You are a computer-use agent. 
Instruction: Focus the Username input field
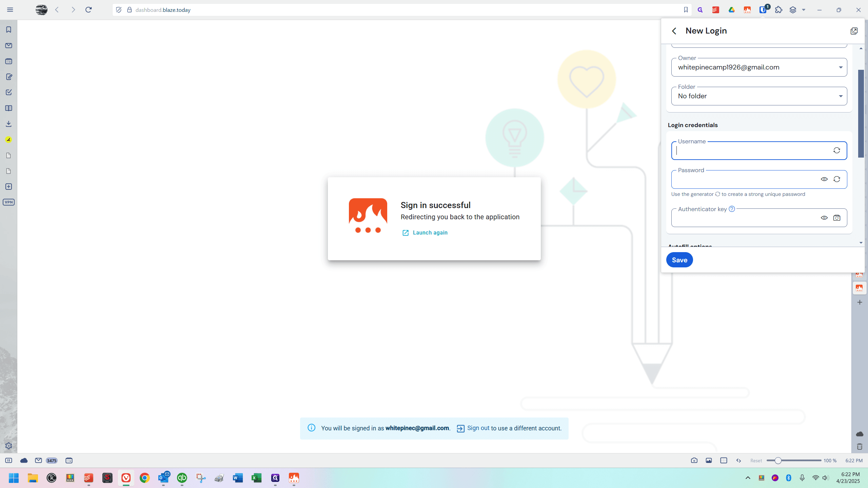click(x=752, y=150)
